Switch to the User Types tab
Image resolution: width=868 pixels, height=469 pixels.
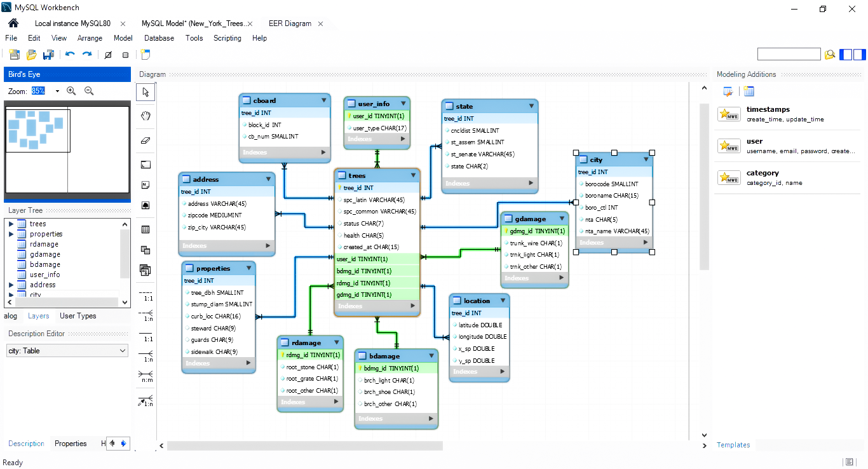[x=78, y=316]
